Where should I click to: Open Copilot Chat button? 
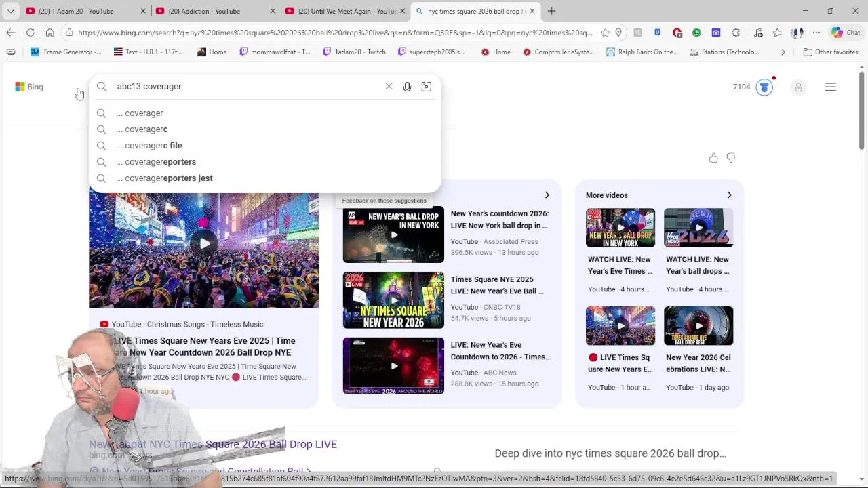846,33
